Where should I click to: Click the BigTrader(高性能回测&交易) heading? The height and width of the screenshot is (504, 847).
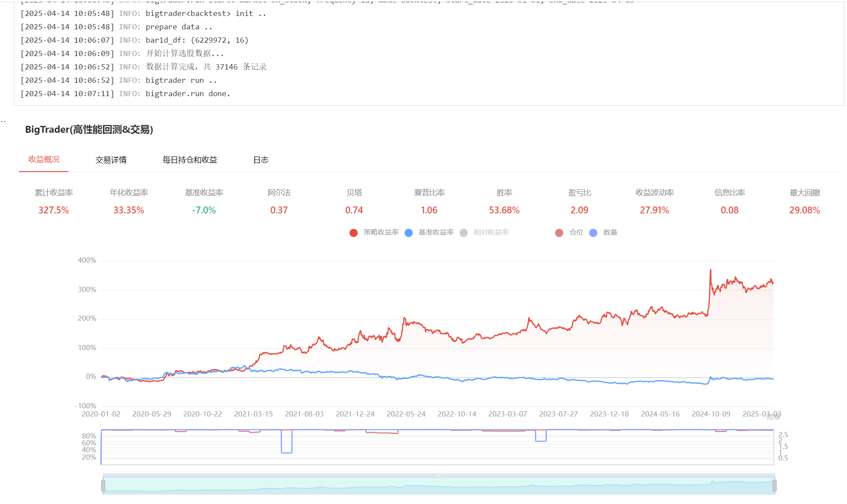[89, 130]
